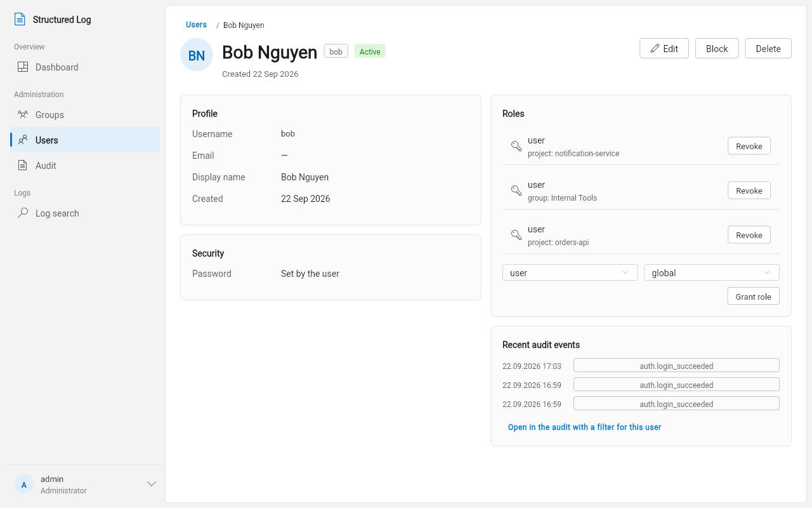Click the key icon beside the orders-api role
The width and height of the screenshot is (812, 508).
tap(516, 235)
